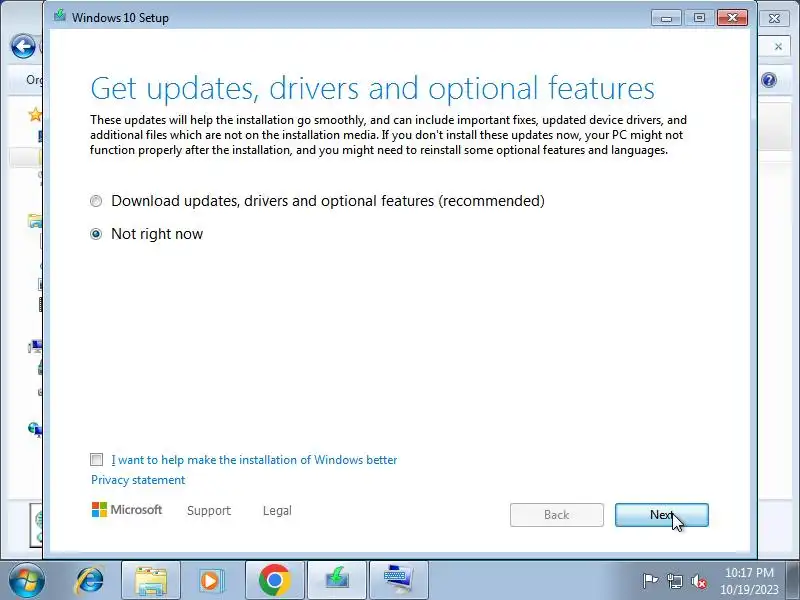Switch to Windows 10 Setup taskbar icon
This screenshot has height=600, width=800.
tap(337, 581)
